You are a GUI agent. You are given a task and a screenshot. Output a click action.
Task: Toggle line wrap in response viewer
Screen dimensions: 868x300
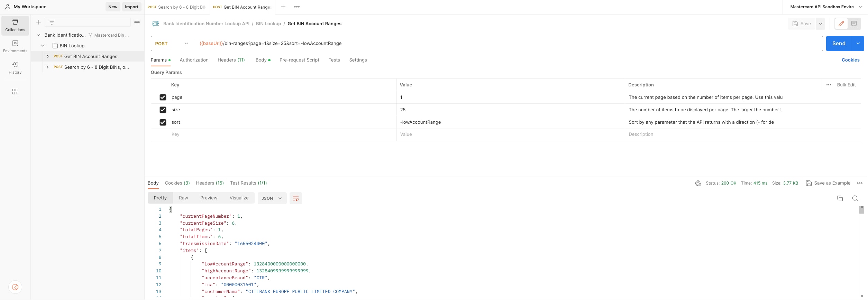click(x=295, y=198)
